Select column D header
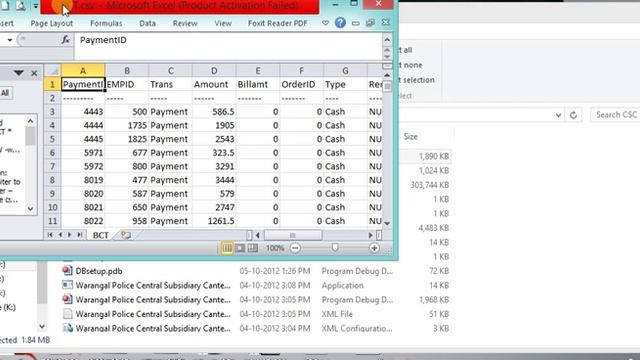640x360 pixels. (214, 71)
